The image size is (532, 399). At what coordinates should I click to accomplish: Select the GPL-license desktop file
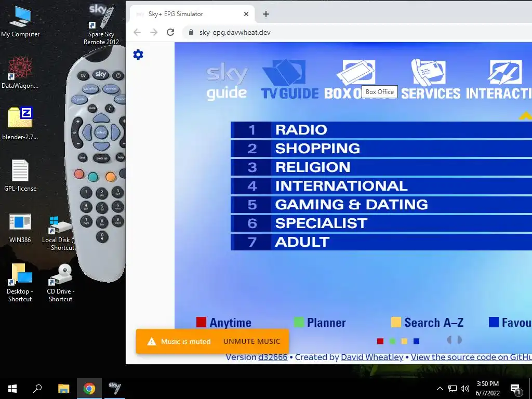pos(20,176)
